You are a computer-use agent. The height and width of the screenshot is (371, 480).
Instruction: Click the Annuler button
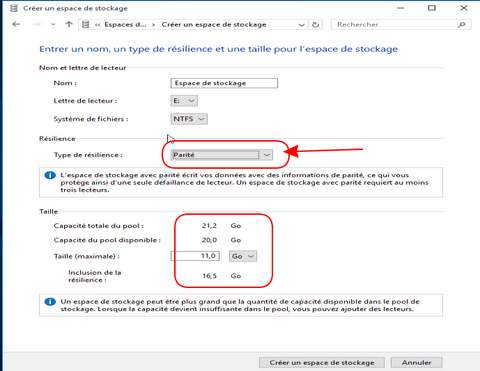[417, 362]
